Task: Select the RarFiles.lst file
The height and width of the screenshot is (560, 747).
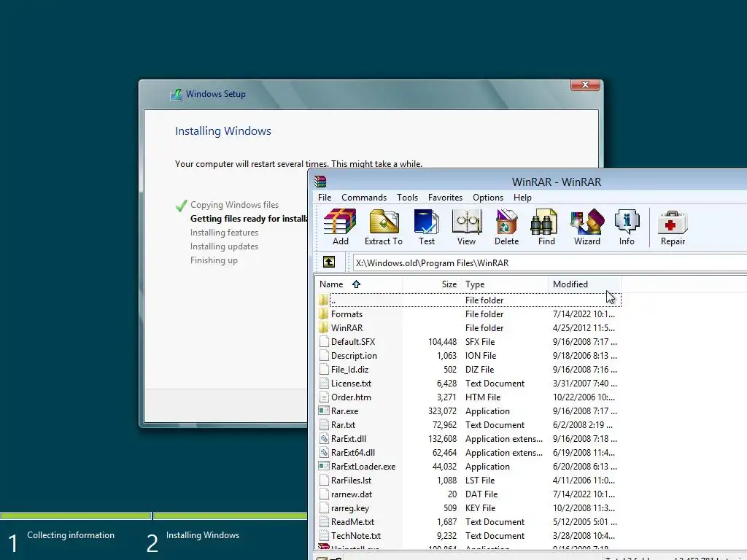Action: [x=351, y=480]
